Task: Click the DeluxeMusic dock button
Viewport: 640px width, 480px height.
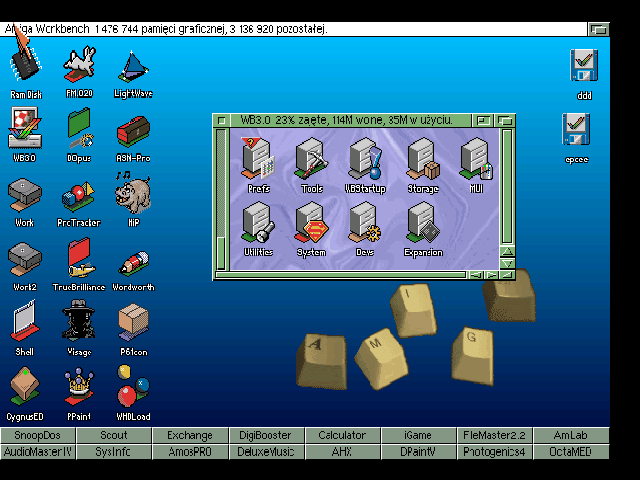Action: pyautogui.click(x=266, y=452)
